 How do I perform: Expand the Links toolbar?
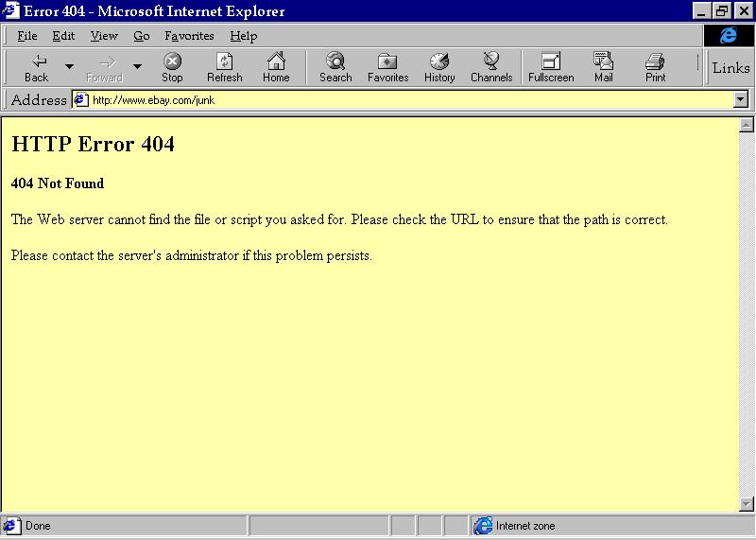click(730, 67)
